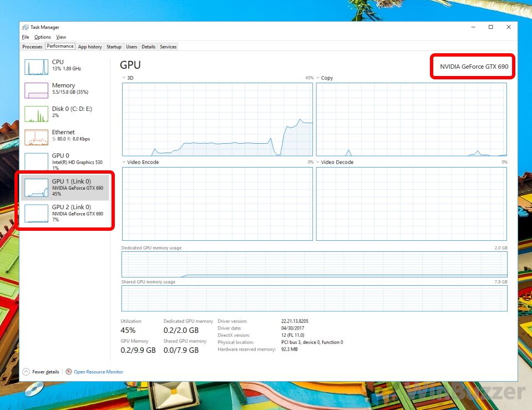Click driver version 22.21.13.8205

coord(295,321)
